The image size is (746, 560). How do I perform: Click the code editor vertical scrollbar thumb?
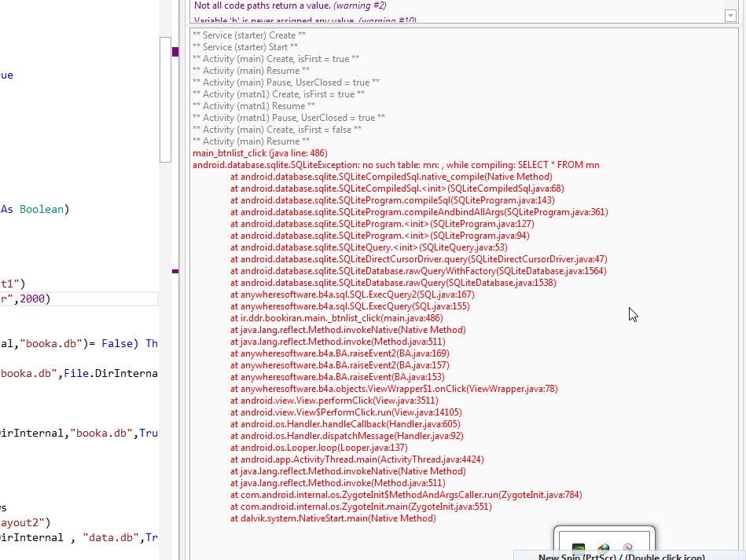[165, 98]
